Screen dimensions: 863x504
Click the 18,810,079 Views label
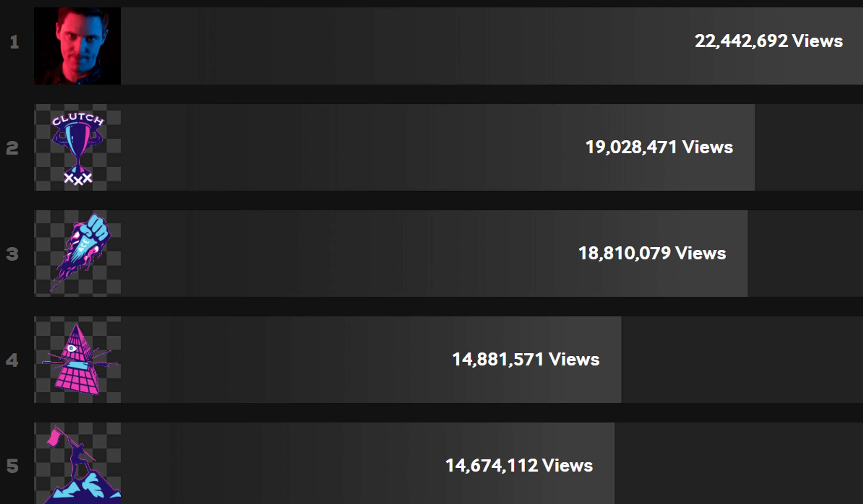[x=652, y=253]
